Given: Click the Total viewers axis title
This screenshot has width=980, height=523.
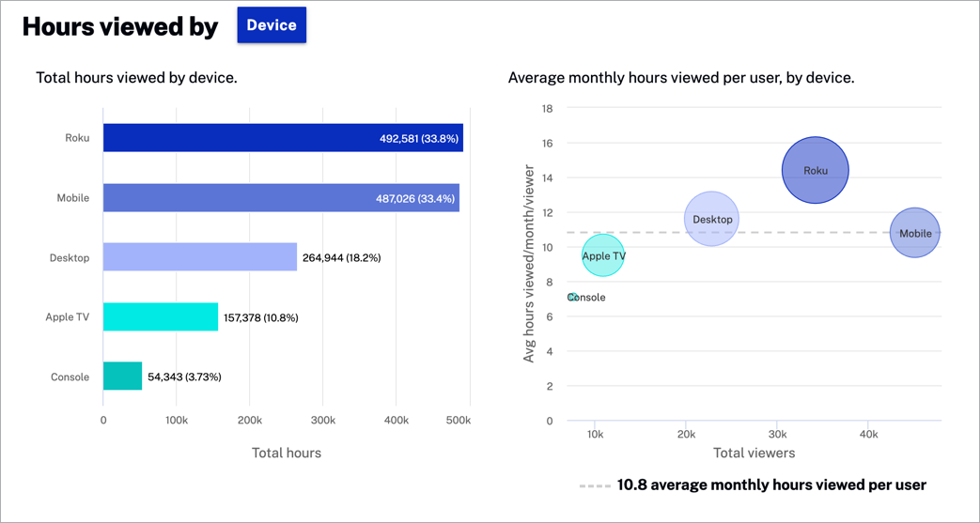Looking at the screenshot, I should pos(754,453).
